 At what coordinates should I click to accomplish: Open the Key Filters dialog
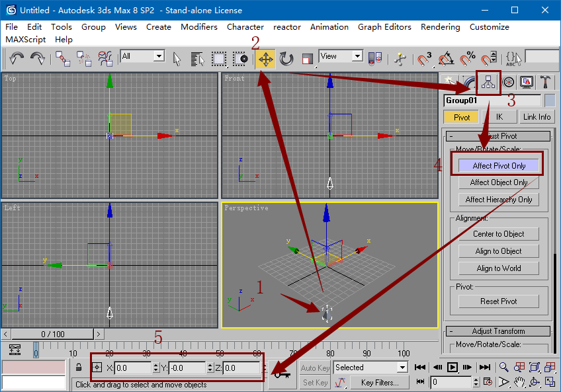pyautogui.click(x=380, y=383)
